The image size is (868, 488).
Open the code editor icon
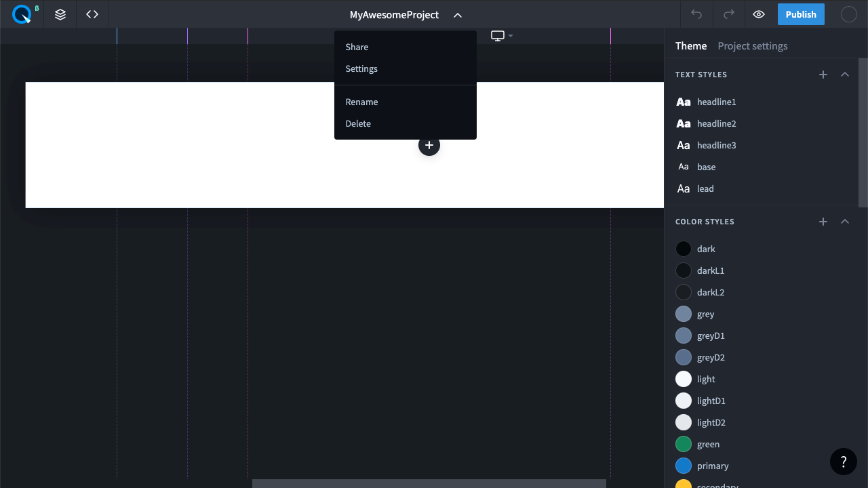click(x=92, y=14)
